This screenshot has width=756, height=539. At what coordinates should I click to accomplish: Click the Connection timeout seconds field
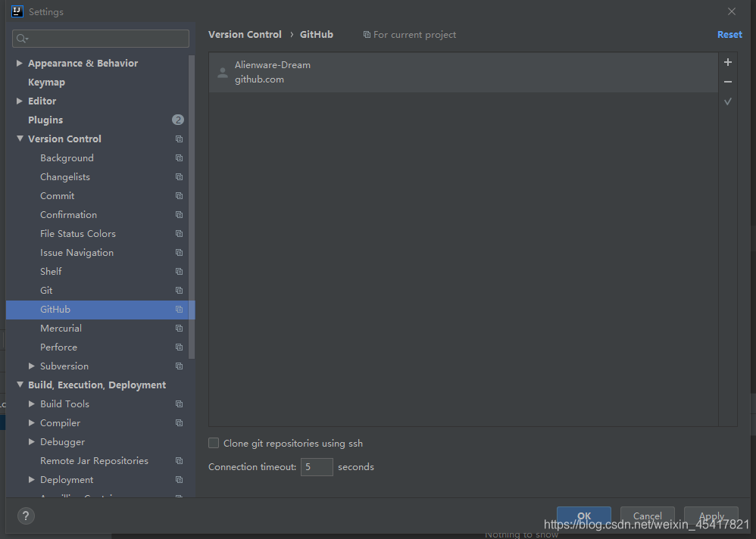point(317,467)
